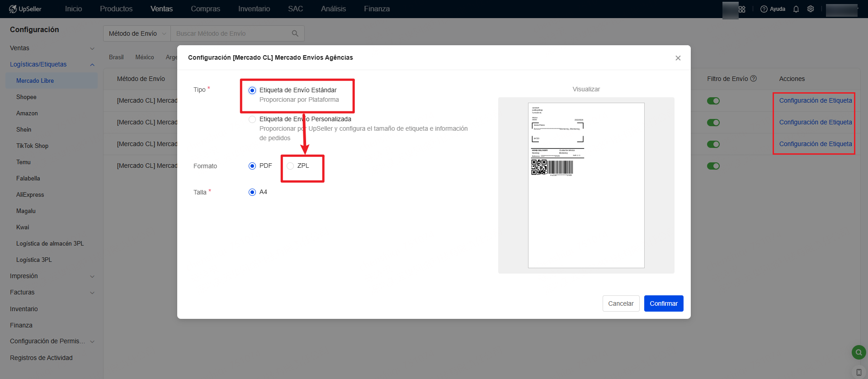The height and width of the screenshot is (379, 868).
Task: Click the Confirmar button
Action: click(x=663, y=303)
